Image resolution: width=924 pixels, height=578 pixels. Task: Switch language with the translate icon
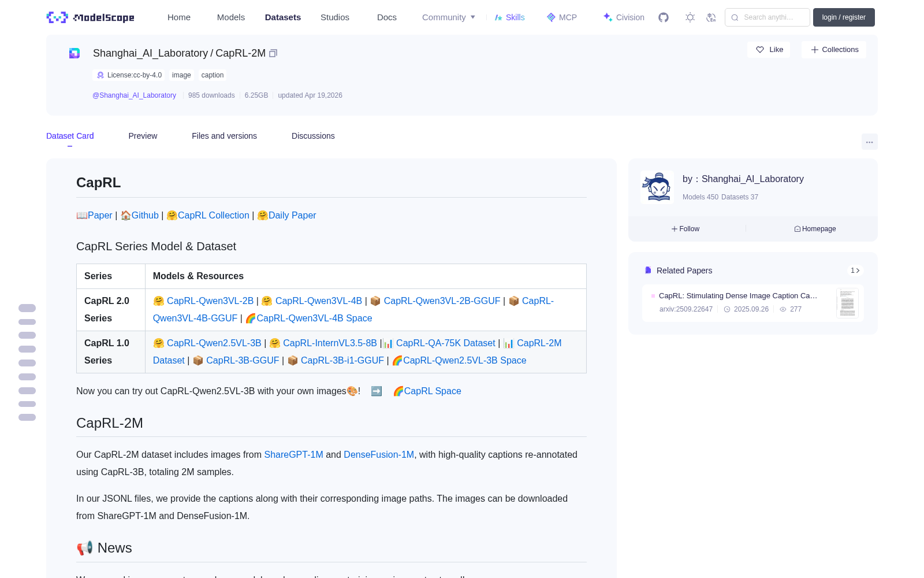(711, 17)
